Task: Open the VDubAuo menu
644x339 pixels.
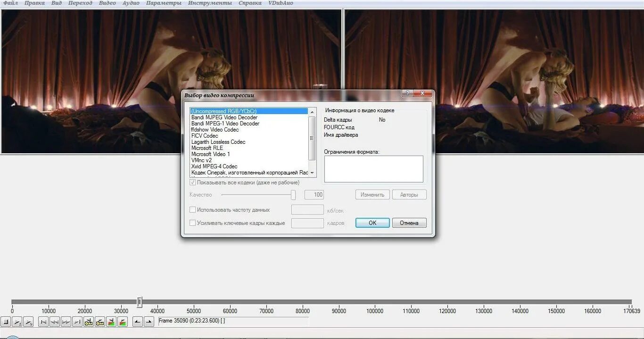Action: coord(281,3)
